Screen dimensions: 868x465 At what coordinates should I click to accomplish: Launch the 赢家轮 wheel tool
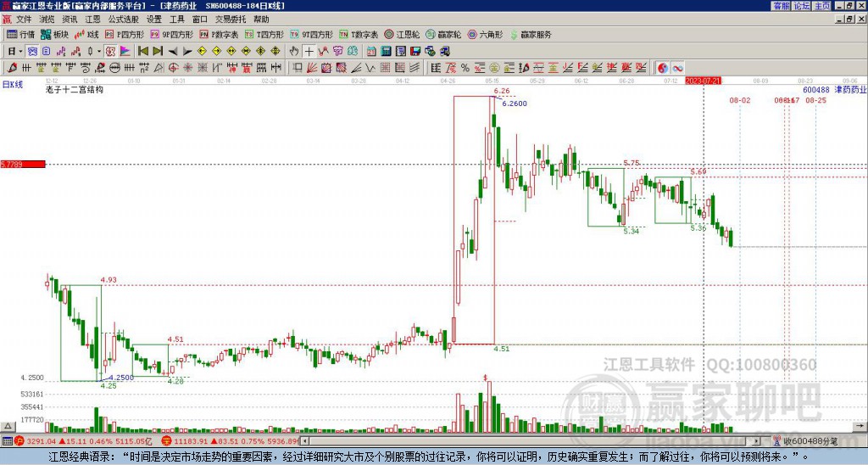443,34
